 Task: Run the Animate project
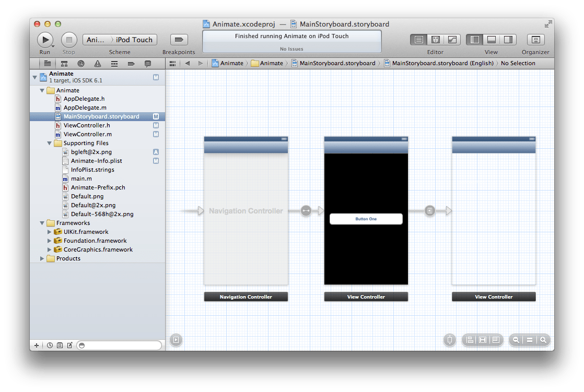[x=45, y=40]
